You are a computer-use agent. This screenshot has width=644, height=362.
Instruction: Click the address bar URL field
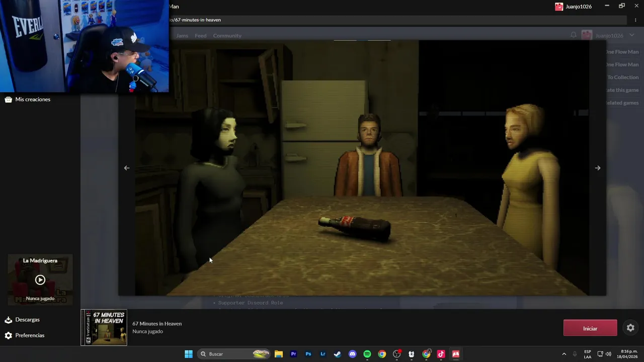pyautogui.click(x=397, y=20)
